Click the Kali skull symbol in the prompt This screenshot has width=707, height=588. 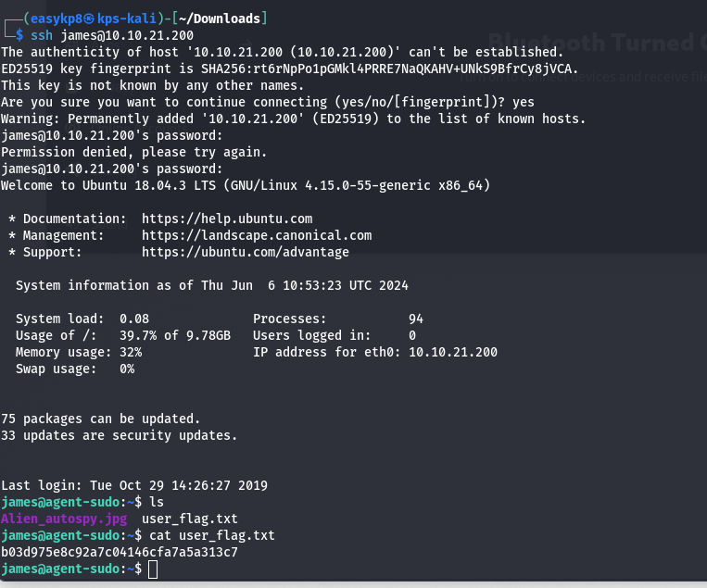pos(89,19)
